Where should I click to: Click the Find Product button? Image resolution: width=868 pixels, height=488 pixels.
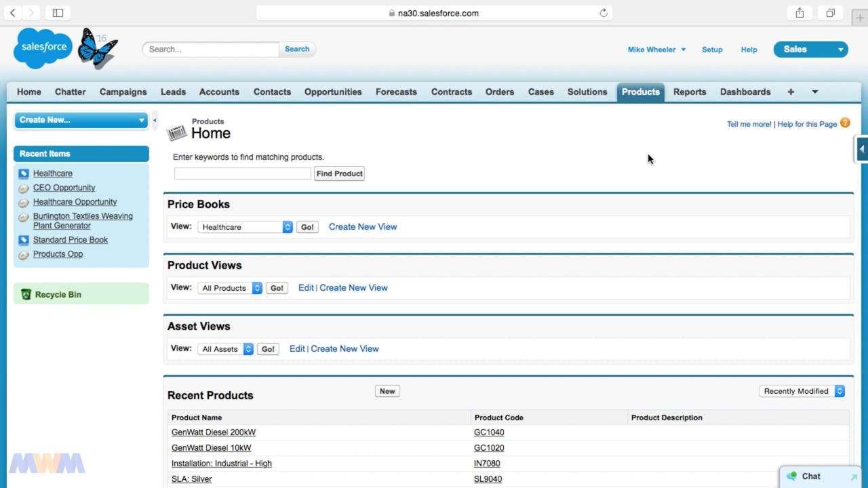click(x=339, y=174)
